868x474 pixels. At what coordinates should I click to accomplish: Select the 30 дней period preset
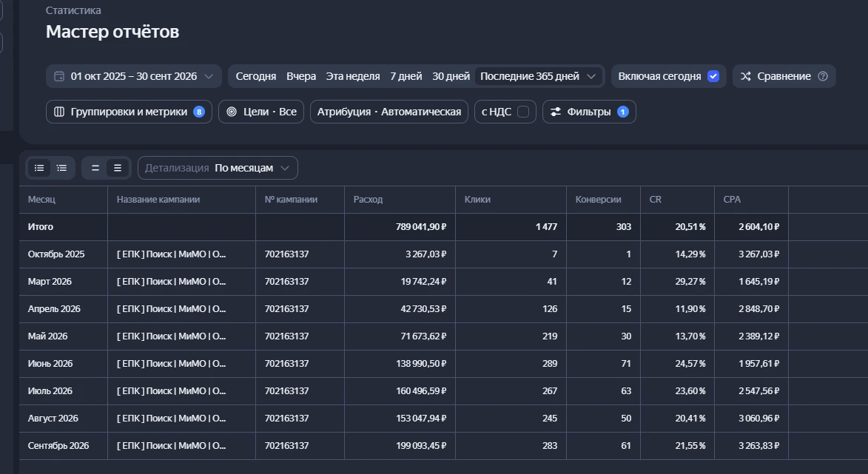(451, 76)
